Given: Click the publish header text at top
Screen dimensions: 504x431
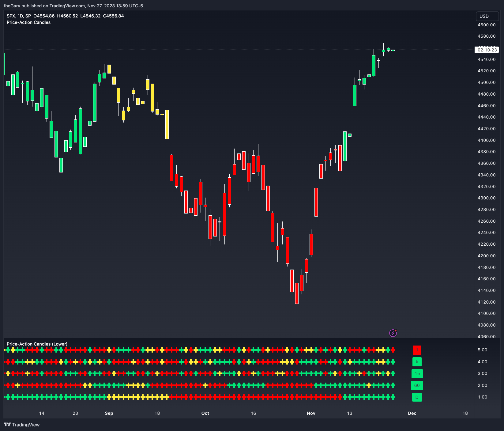Looking at the screenshot, I should click(x=73, y=6).
